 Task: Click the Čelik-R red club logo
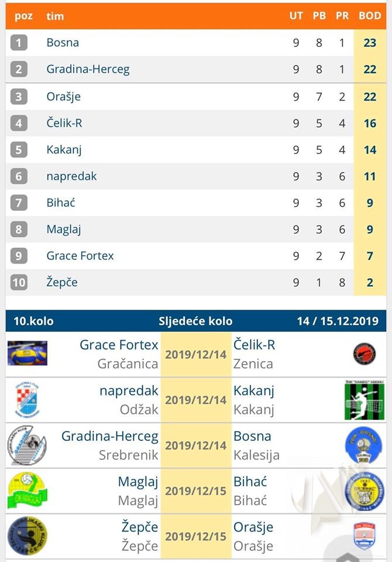(x=364, y=354)
